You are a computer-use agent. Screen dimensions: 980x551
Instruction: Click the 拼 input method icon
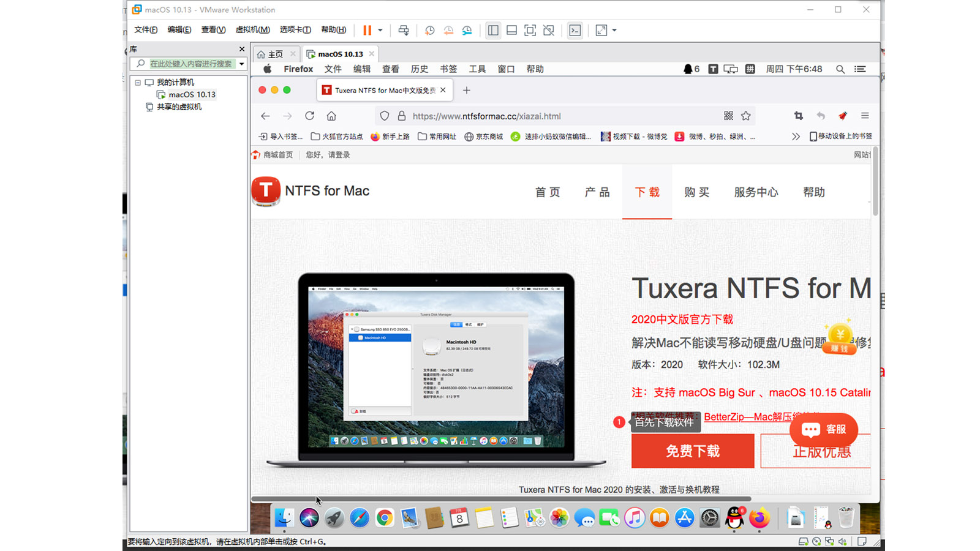click(750, 69)
